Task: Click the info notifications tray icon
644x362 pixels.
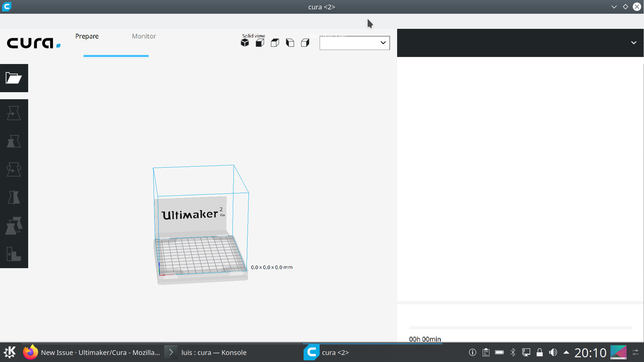Action: point(473,352)
